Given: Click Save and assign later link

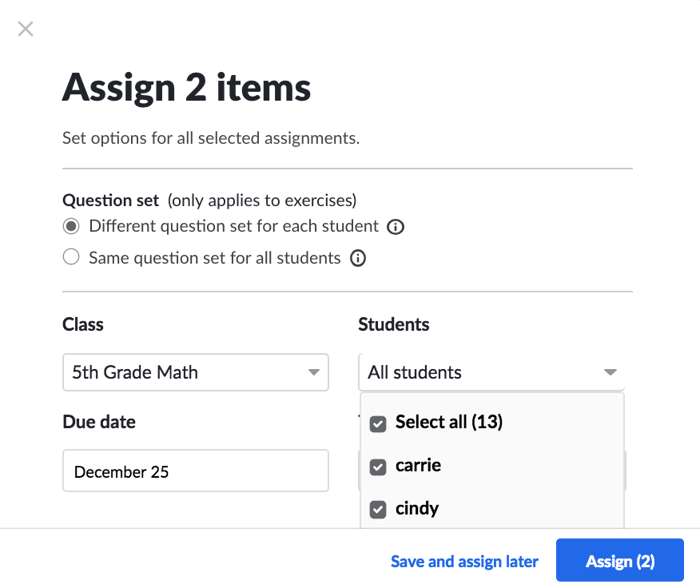Looking at the screenshot, I should [464, 562].
